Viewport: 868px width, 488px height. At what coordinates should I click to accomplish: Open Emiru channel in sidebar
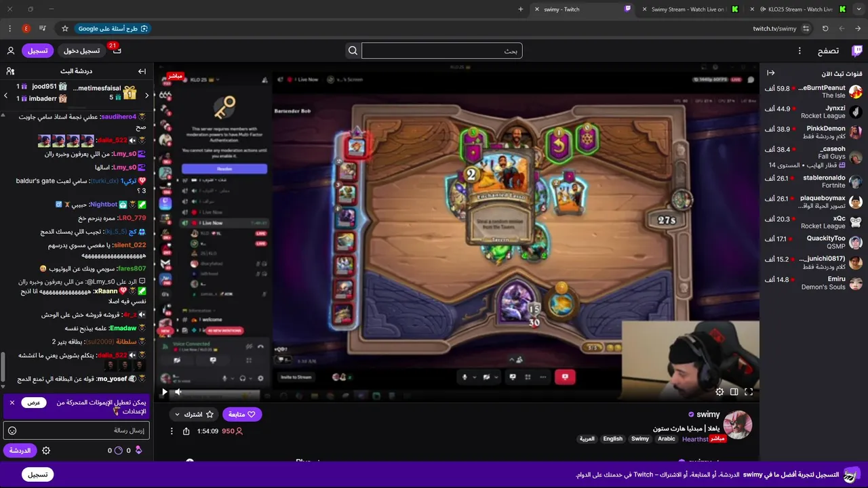(x=813, y=283)
